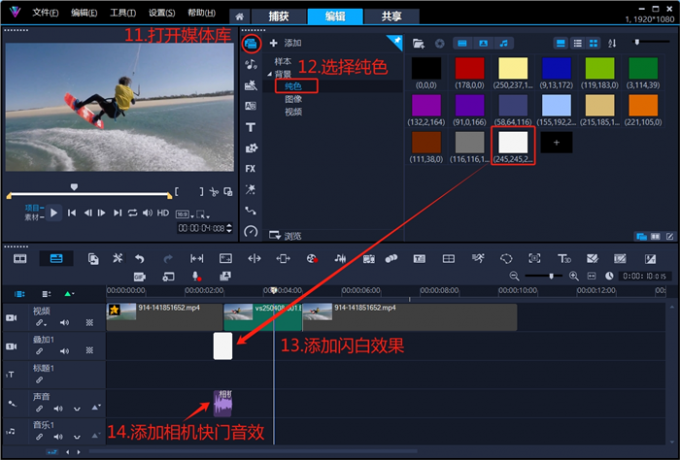680x460 pixels.
Task: Adjust the timeline zoom slider
Action: (x=551, y=276)
